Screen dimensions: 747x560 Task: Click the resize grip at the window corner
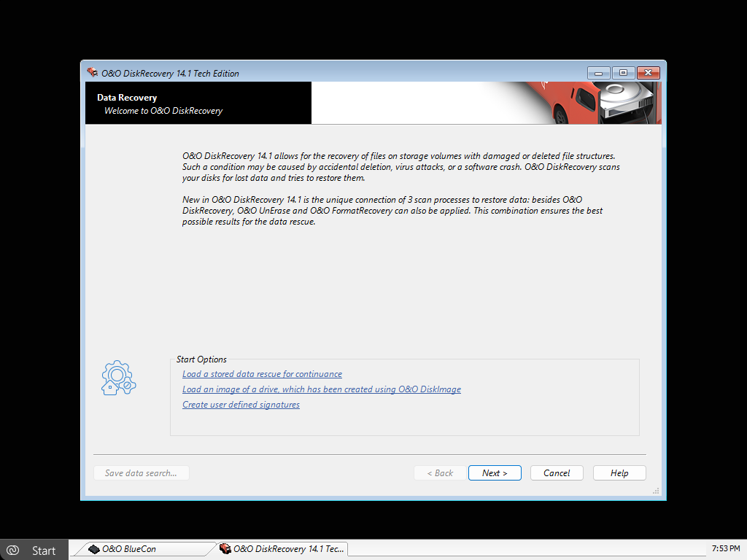coord(656,491)
